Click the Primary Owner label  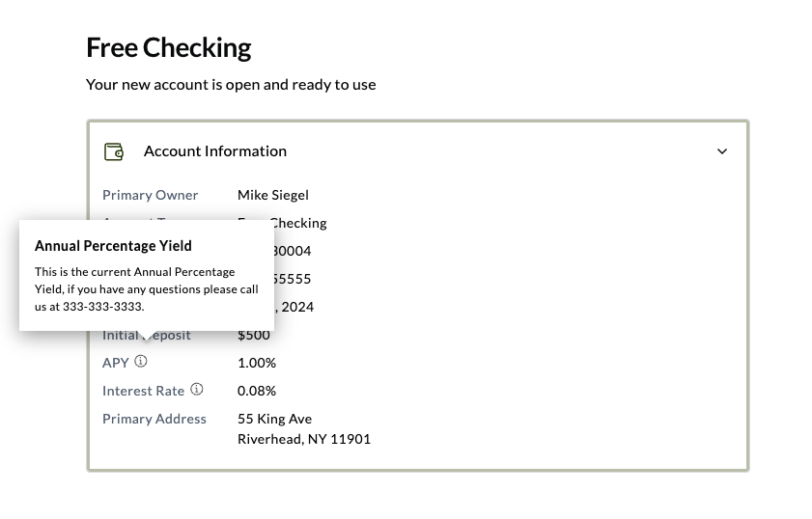[151, 195]
